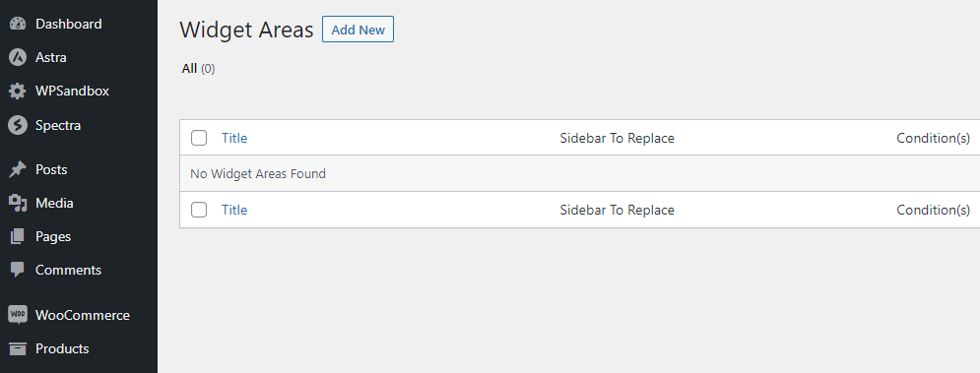Click the Sidebar To Replace column header
Image resolution: width=980 pixels, height=373 pixels.
point(617,138)
